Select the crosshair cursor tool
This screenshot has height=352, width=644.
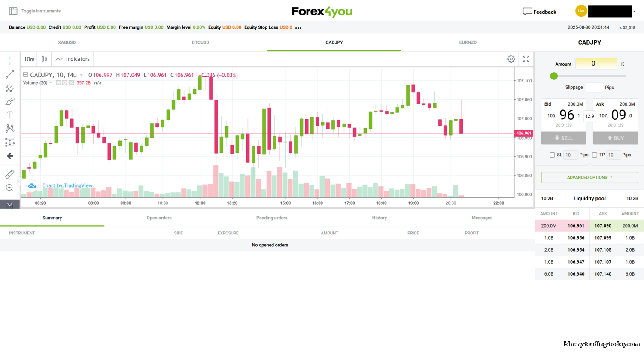click(10, 61)
